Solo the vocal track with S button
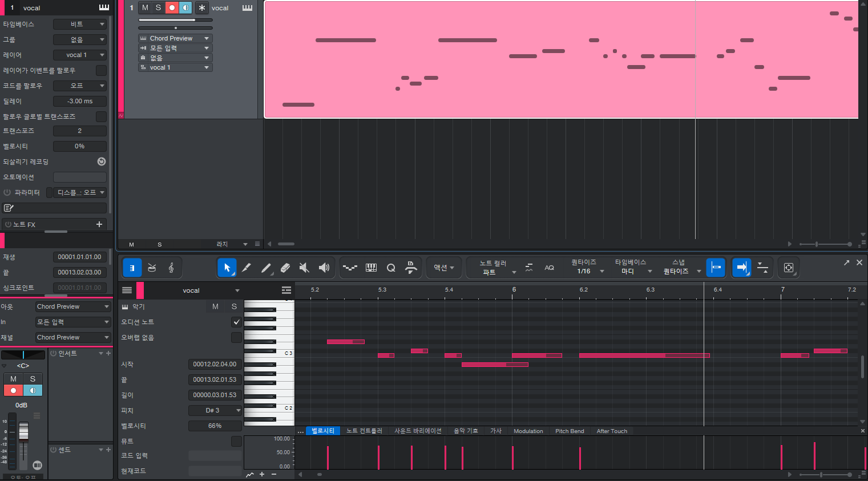 [x=158, y=7]
